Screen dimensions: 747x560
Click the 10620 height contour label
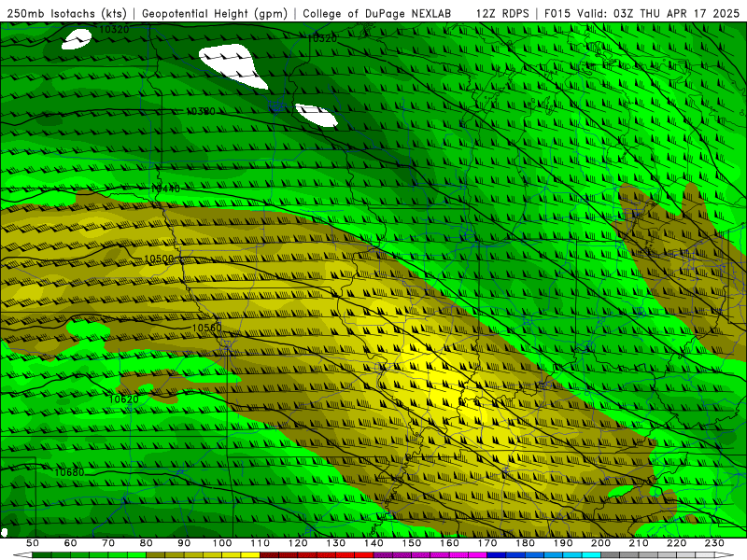tap(124, 399)
